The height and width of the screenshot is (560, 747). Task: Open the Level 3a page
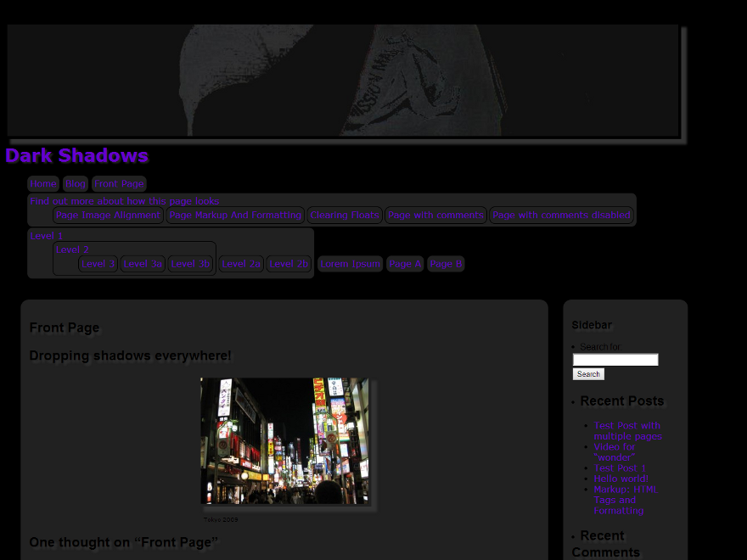click(143, 264)
